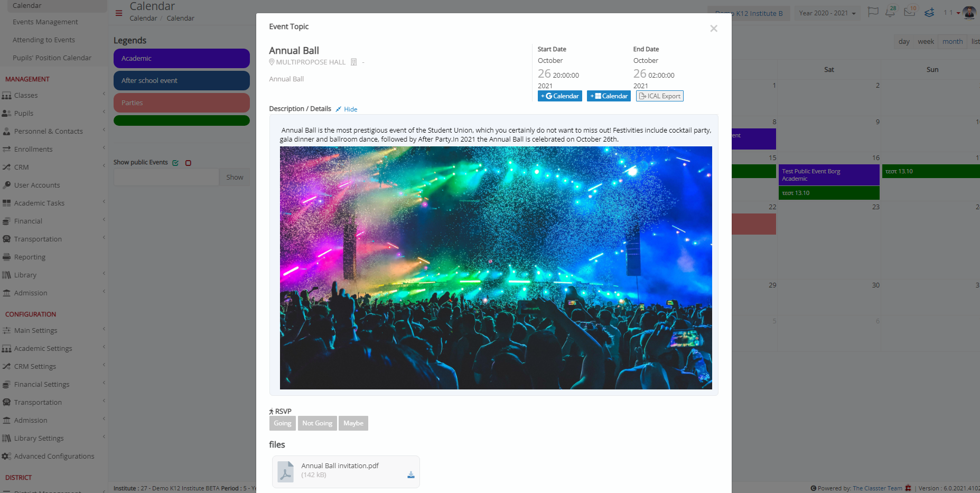Hide the Description / Details section

point(347,109)
